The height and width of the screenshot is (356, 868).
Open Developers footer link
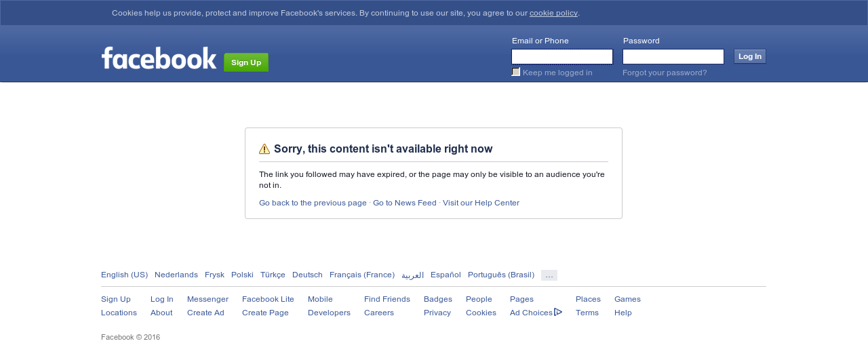click(x=329, y=313)
